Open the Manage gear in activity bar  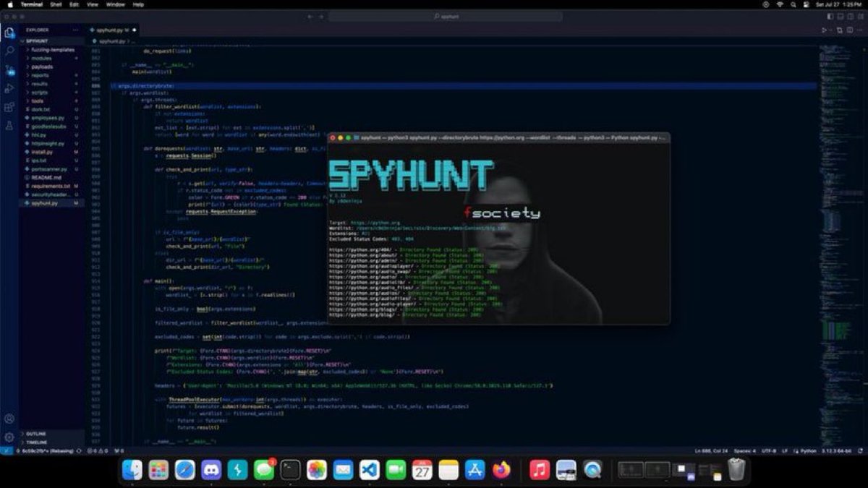[x=9, y=437]
